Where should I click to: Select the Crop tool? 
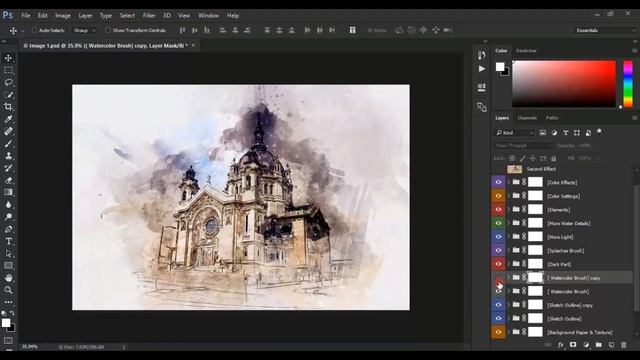tap(8, 107)
